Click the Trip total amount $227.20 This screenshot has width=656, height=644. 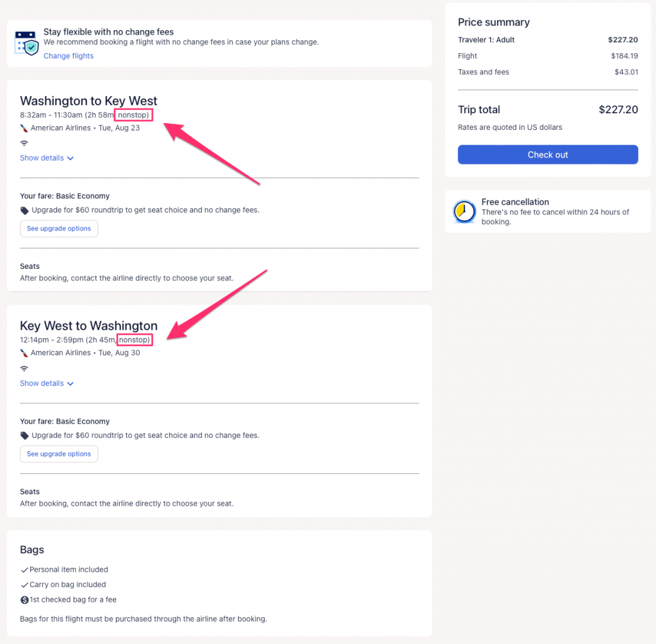click(618, 109)
